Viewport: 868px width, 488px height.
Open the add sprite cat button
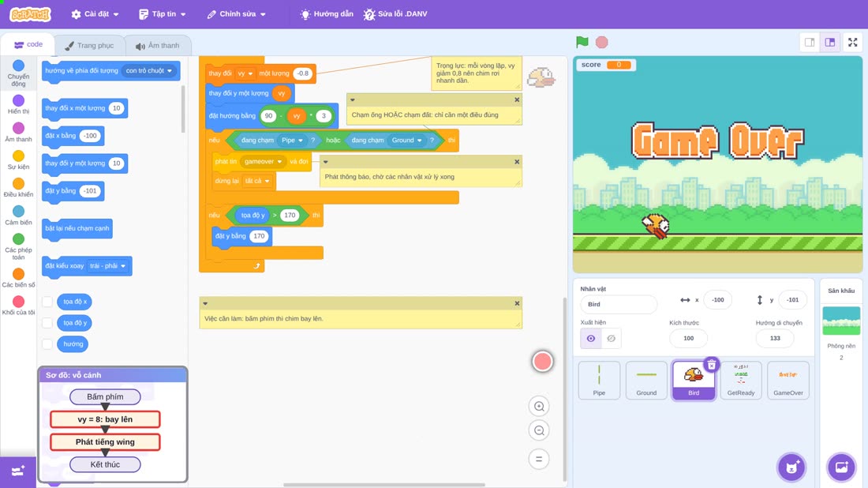(791, 467)
